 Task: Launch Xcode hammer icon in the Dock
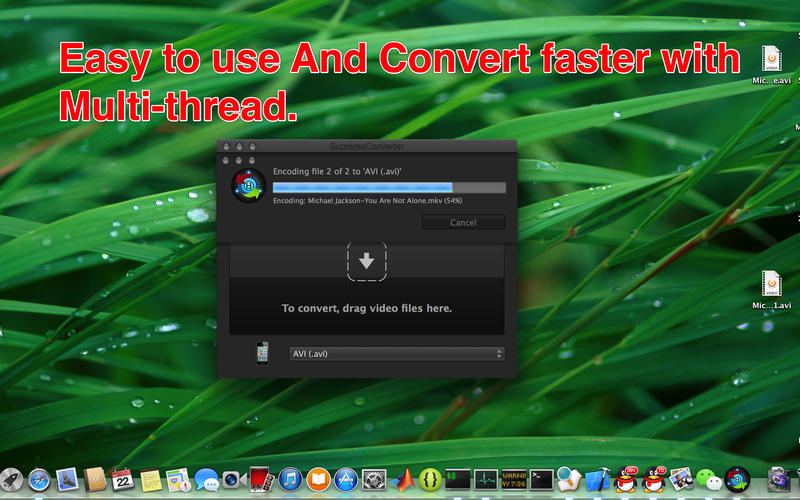[x=597, y=480]
